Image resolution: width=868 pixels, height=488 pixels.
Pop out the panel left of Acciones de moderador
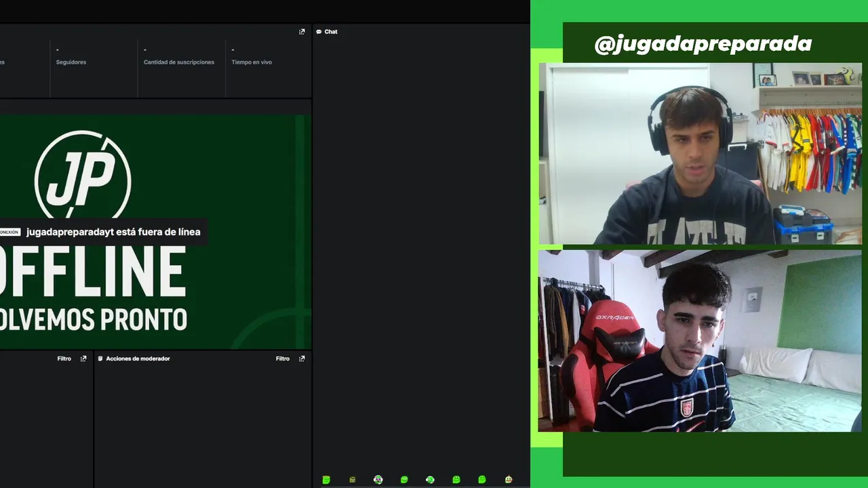coord(83,359)
